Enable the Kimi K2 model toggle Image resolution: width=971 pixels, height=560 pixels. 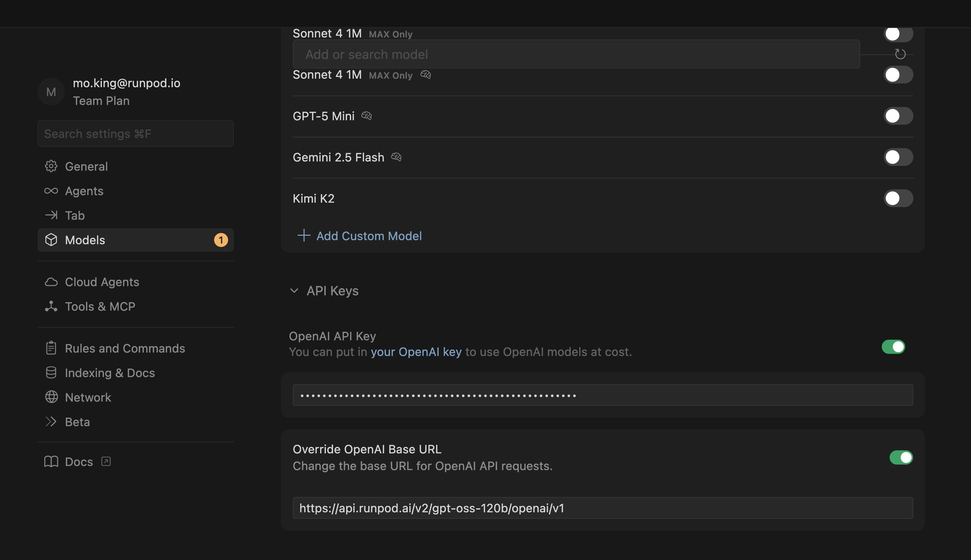pyautogui.click(x=898, y=199)
